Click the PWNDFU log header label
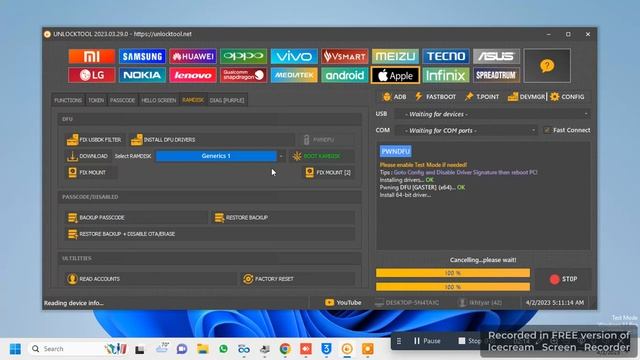This screenshot has height=360, width=640. 396,151
